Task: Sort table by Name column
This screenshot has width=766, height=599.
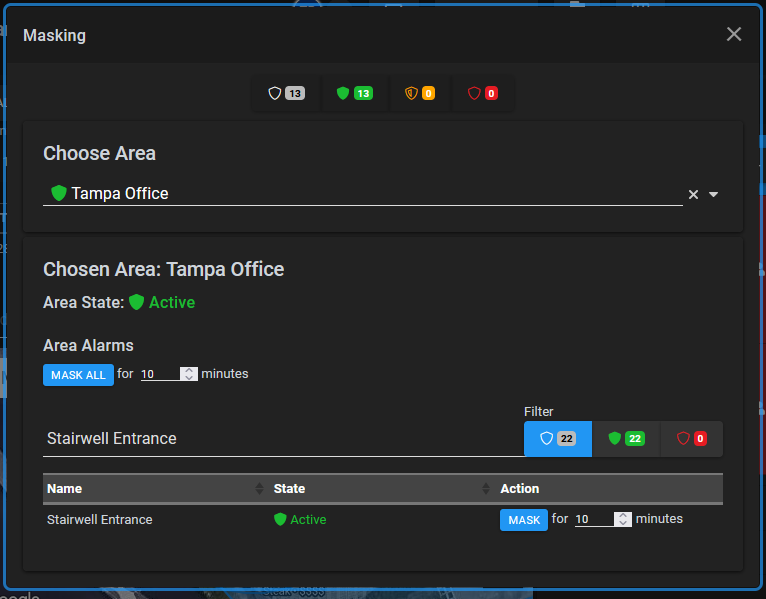Action: pos(155,489)
